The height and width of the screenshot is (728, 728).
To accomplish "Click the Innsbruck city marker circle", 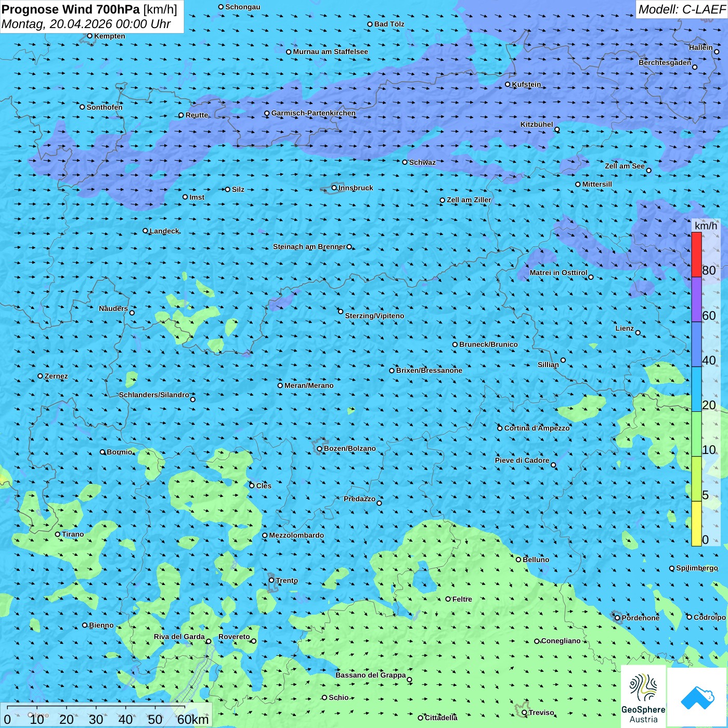I will pos(334,188).
